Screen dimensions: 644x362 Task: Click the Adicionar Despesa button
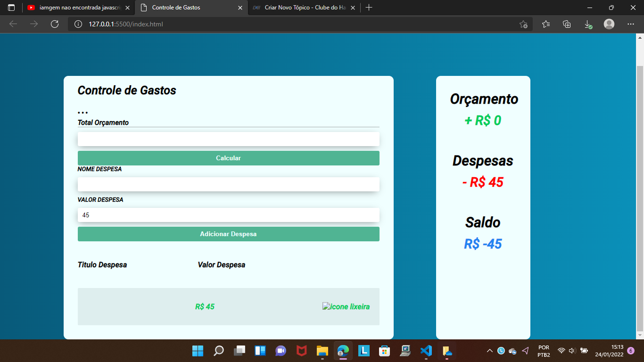pyautogui.click(x=229, y=234)
